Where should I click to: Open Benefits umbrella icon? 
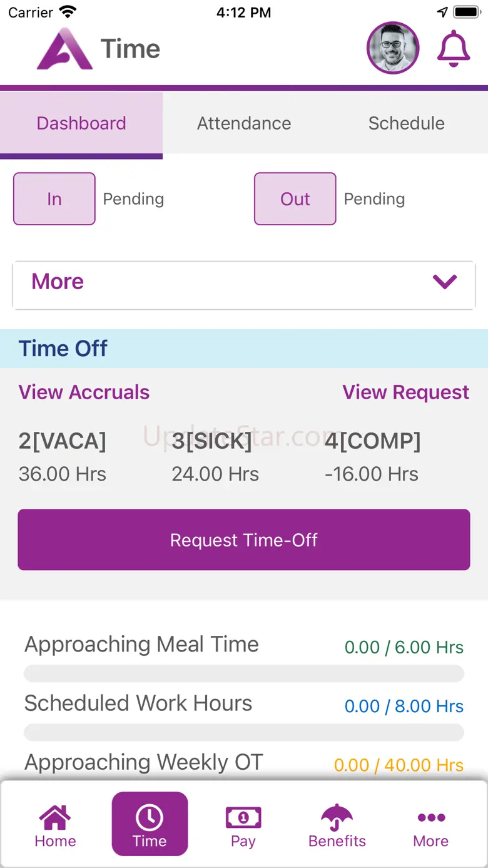(337, 817)
